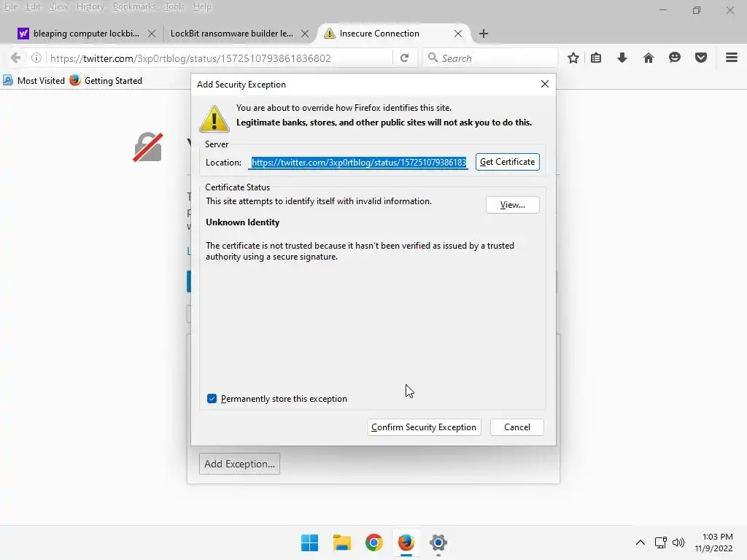This screenshot has width=747, height=560.
Task: Open Getting Started bookmark
Action: pos(106,80)
